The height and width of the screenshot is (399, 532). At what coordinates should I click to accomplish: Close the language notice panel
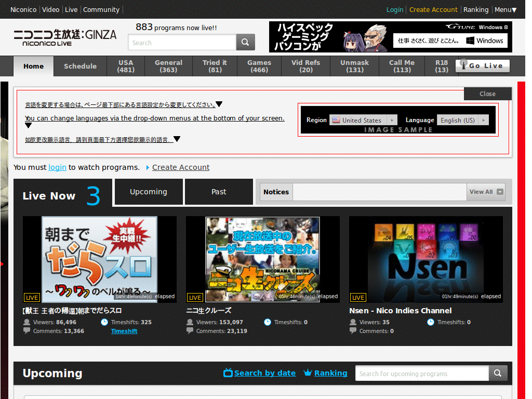[x=487, y=94]
